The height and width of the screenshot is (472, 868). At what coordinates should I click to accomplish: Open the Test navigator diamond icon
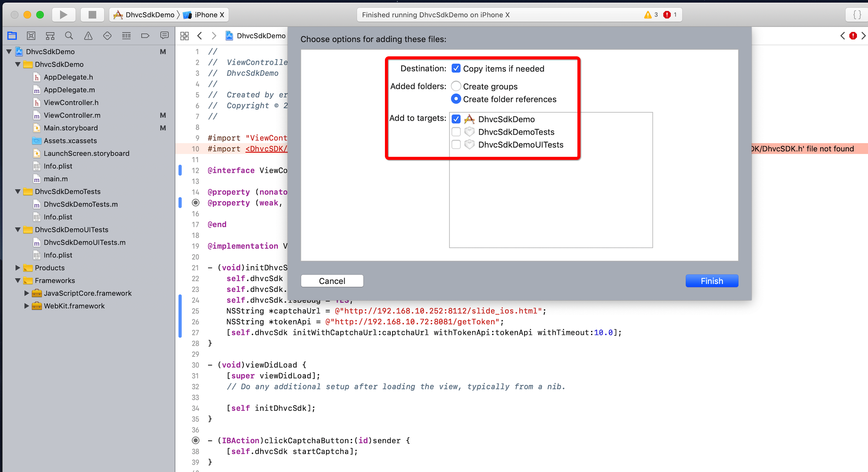[107, 36]
